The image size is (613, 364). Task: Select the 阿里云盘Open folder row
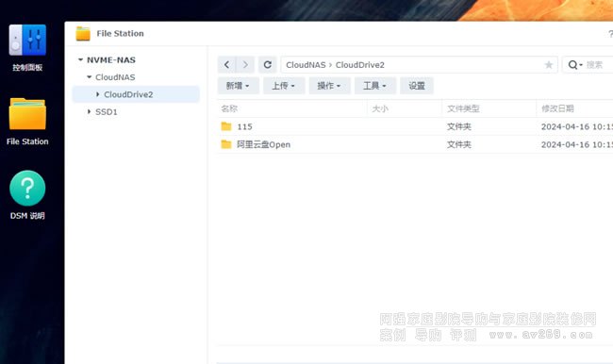[415, 144]
